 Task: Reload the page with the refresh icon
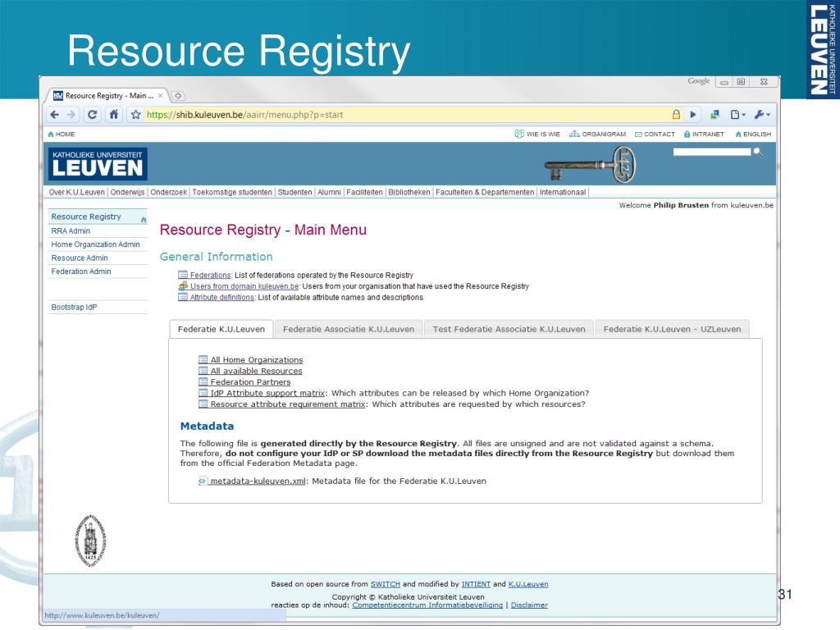coord(92,115)
